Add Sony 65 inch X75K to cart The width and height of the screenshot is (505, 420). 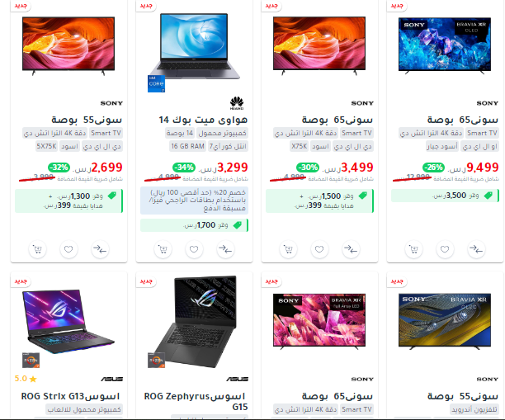288,249
